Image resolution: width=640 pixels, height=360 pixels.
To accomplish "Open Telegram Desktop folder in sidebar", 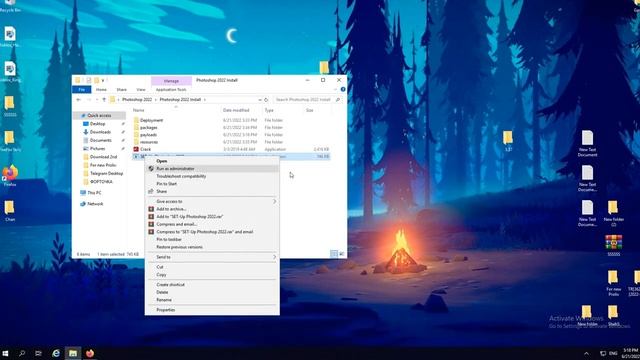I will [106, 173].
